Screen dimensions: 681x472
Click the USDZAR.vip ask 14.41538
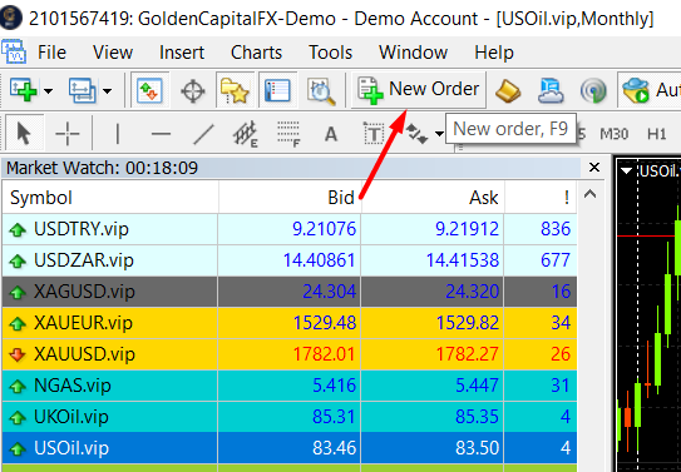click(462, 261)
